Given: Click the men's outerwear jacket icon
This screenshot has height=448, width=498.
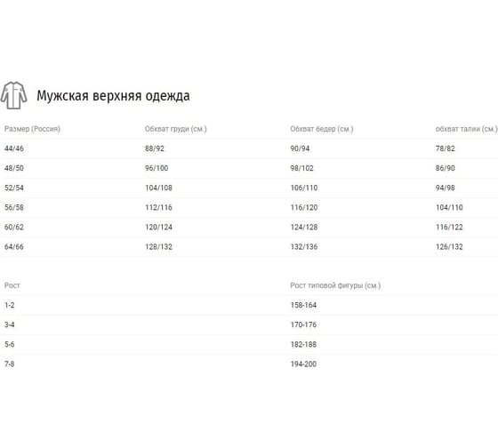Looking at the screenshot, I should [x=13, y=95].
